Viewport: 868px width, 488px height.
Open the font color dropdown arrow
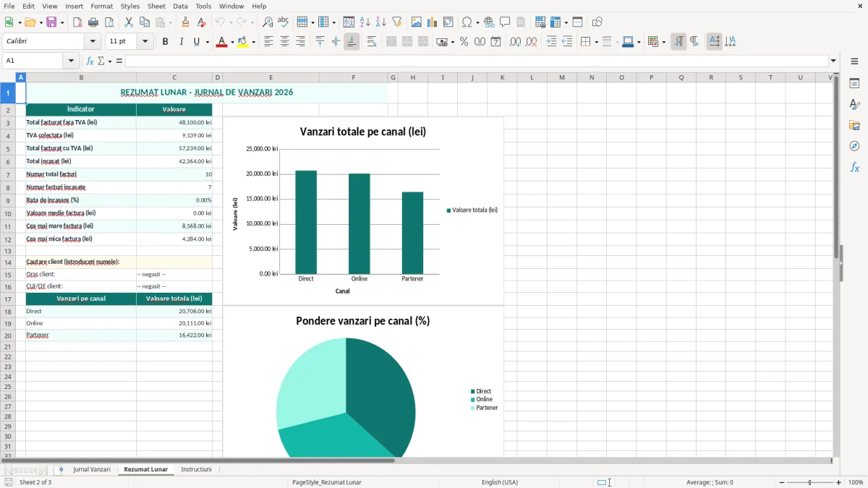tap(232, 42)
